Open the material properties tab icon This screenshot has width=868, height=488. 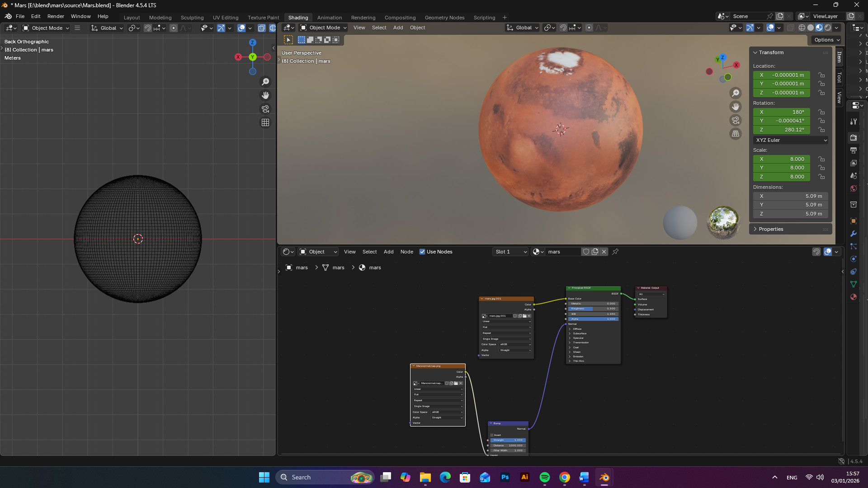coord(853,297)
